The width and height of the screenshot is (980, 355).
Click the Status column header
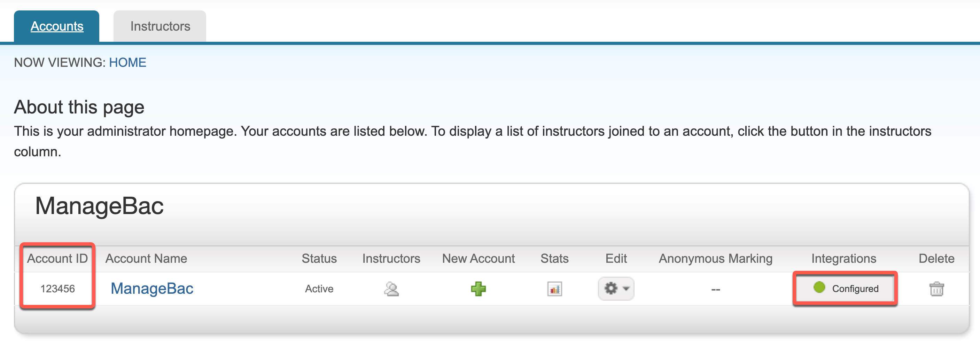coord(319,259)
